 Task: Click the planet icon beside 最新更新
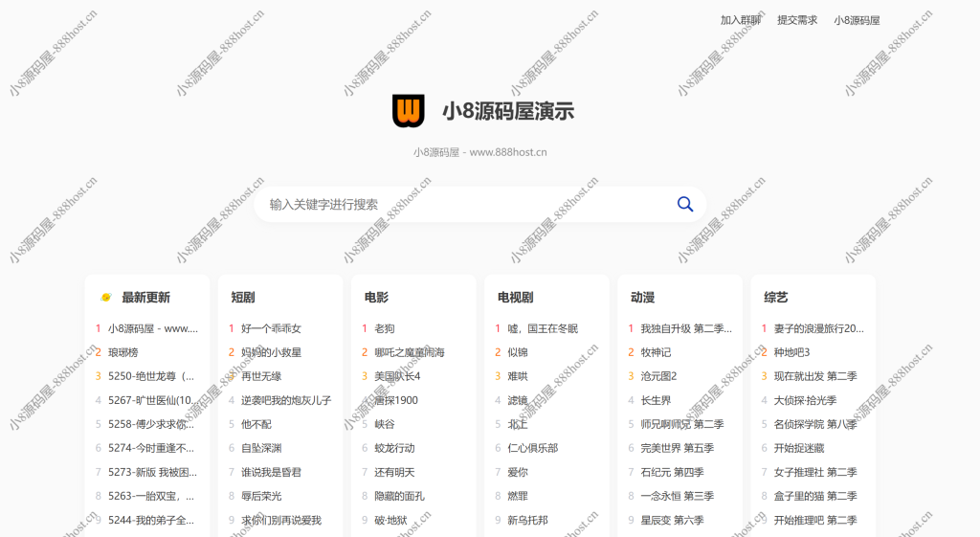(x=105, y=298)
